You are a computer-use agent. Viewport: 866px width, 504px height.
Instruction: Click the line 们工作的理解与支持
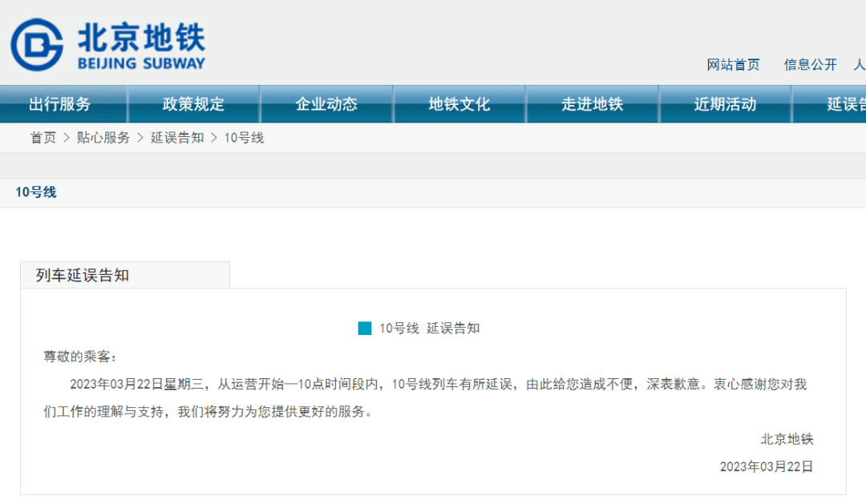tap(208, 412)
